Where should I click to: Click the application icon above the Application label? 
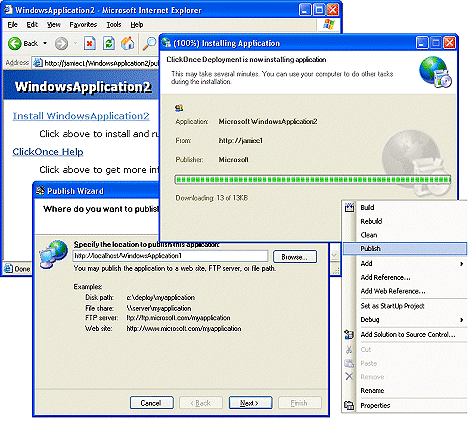(179, 108)
